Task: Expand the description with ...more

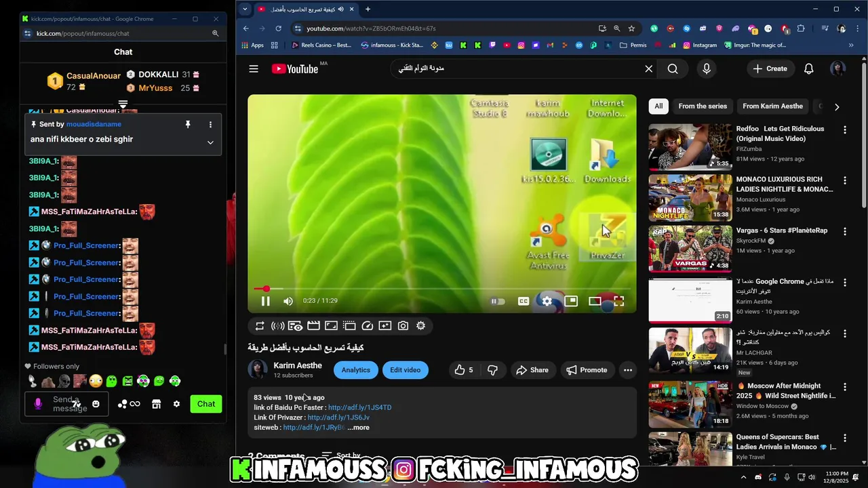Action: point(359,428)
